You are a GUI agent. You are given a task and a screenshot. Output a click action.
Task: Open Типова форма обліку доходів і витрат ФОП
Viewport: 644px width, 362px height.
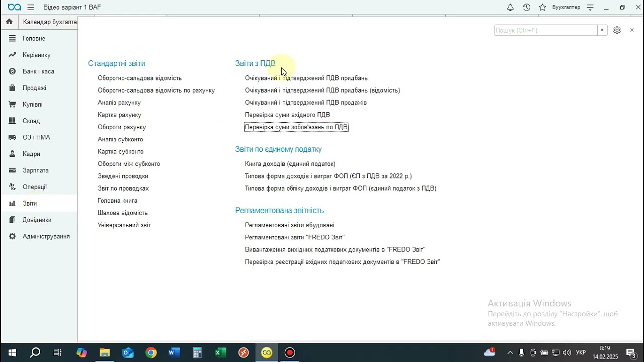[x=341, y=189]
